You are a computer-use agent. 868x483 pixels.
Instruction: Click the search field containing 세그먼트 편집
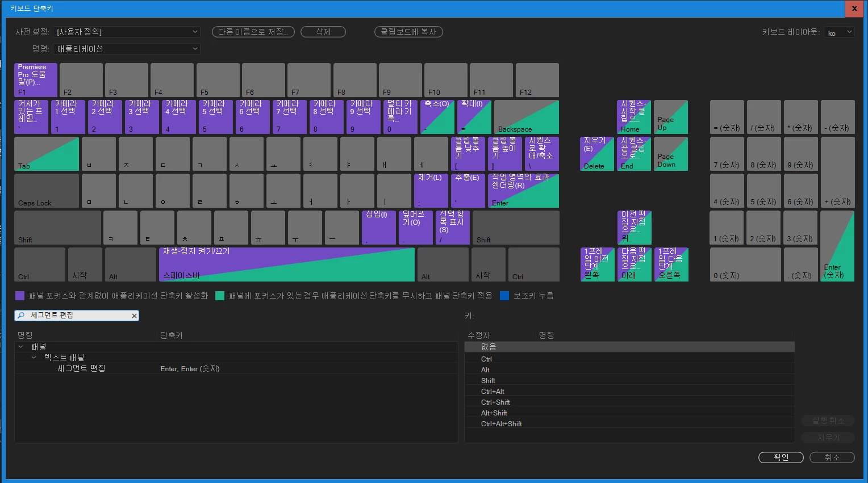77,316
